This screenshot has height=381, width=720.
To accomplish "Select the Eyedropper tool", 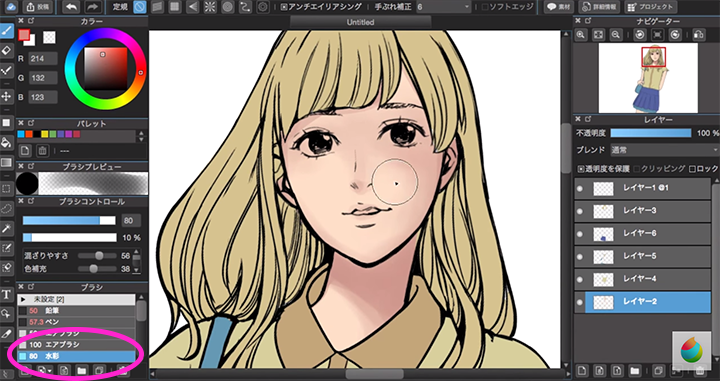I will click(x=6, y=334).
